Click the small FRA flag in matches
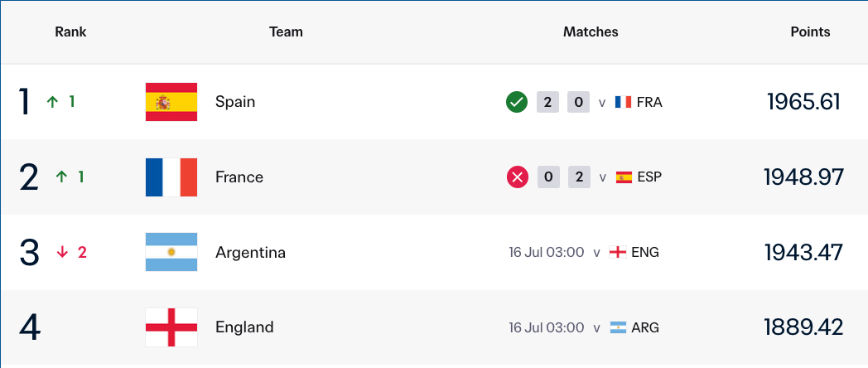This screenshot has width=868, height=368. (624, 103)
